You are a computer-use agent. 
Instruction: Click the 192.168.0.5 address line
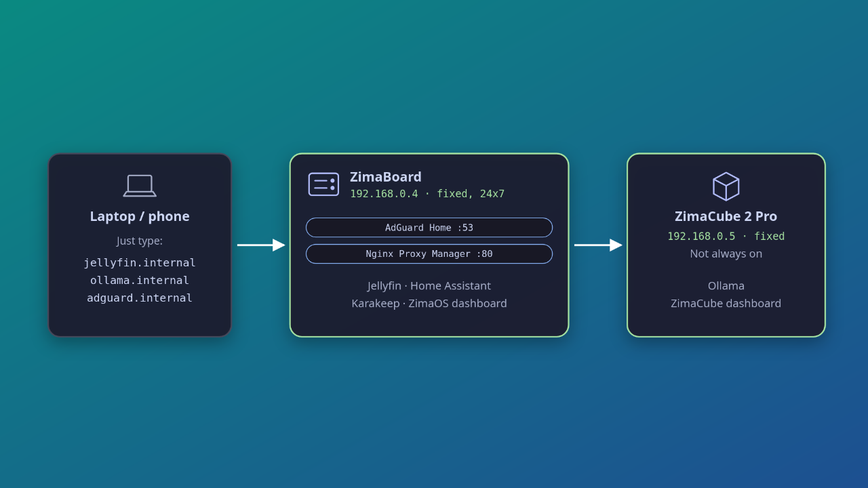[x=726, y=237]
